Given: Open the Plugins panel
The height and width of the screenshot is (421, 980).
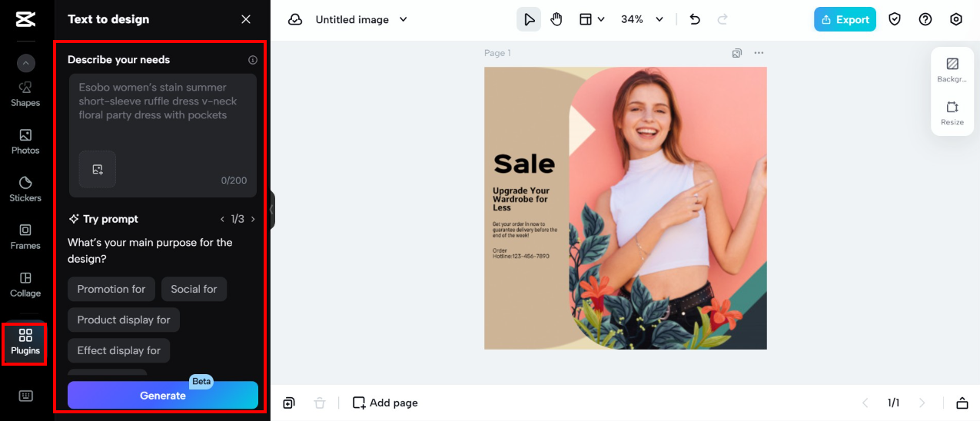Looking at the screenshot, I should point(25,342).
